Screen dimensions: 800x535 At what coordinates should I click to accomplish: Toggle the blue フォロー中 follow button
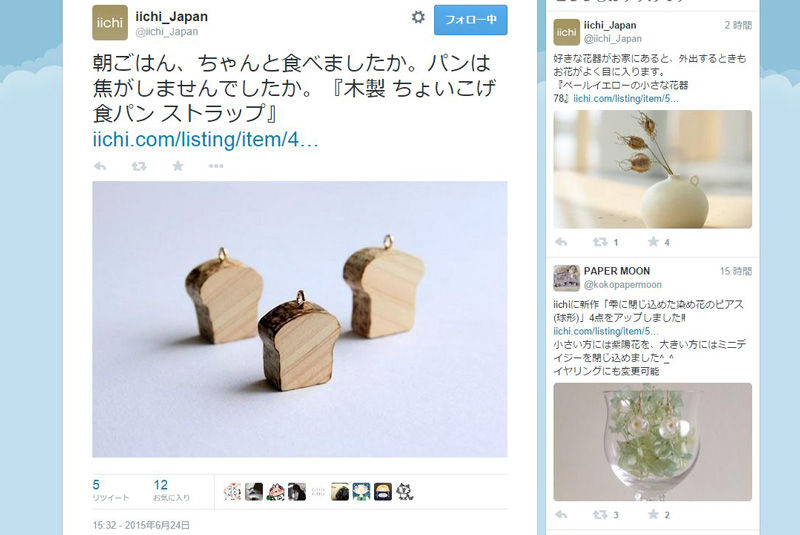[470, 20]
